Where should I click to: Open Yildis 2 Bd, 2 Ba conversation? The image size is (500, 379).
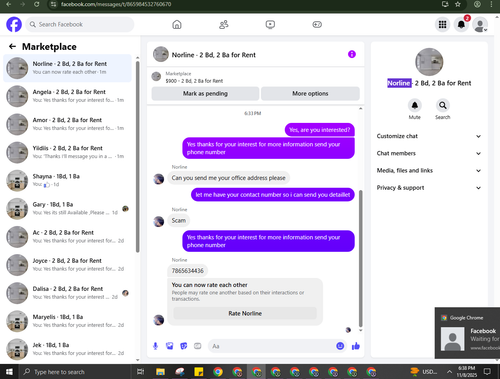[67, 152]
